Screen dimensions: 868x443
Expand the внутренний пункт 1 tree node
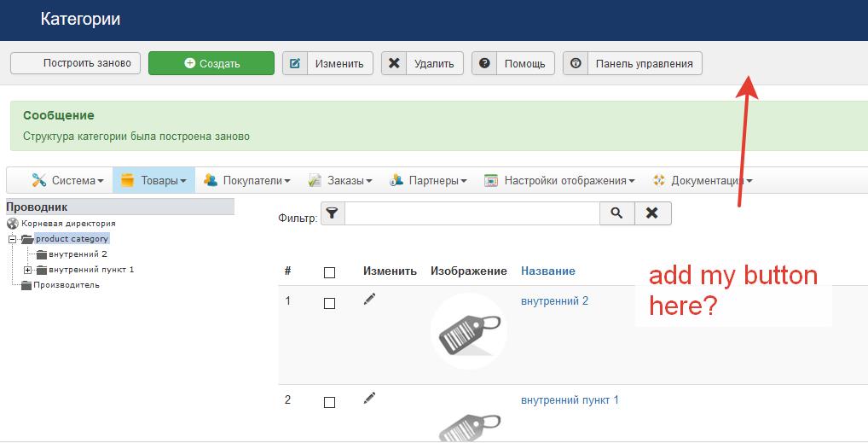[27, 270]
